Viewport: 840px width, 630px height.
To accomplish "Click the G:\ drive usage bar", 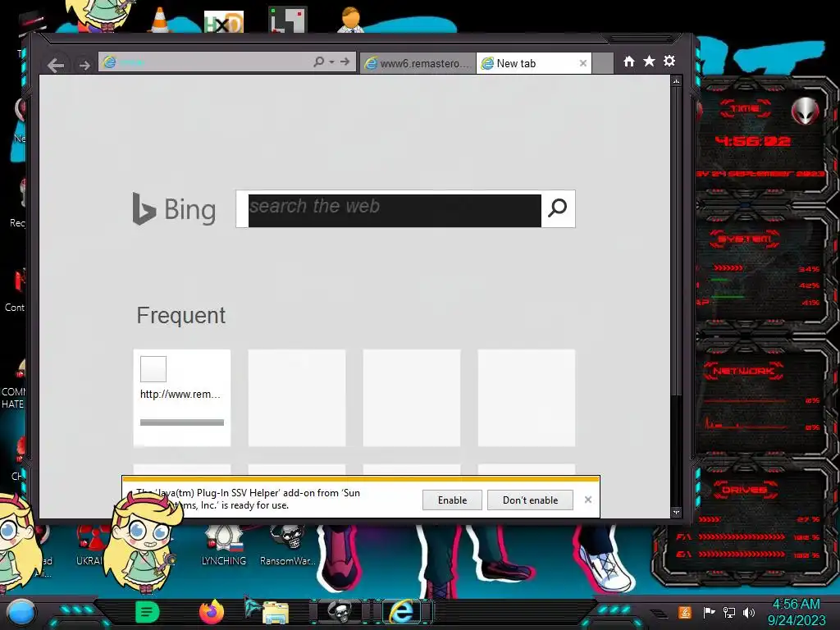I will [x=742, y=555].
